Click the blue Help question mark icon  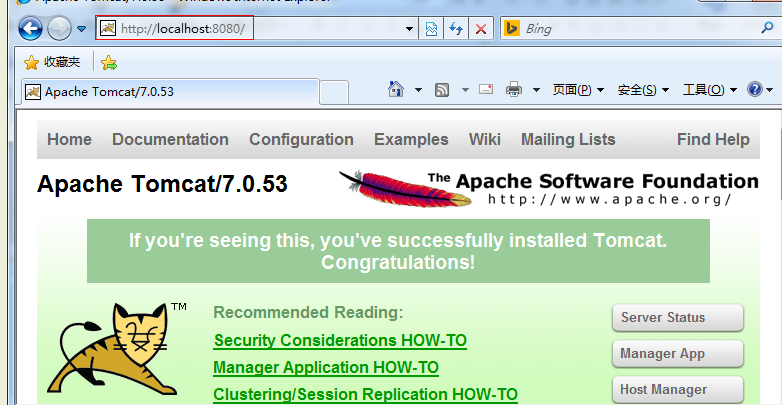click(755, 89)
